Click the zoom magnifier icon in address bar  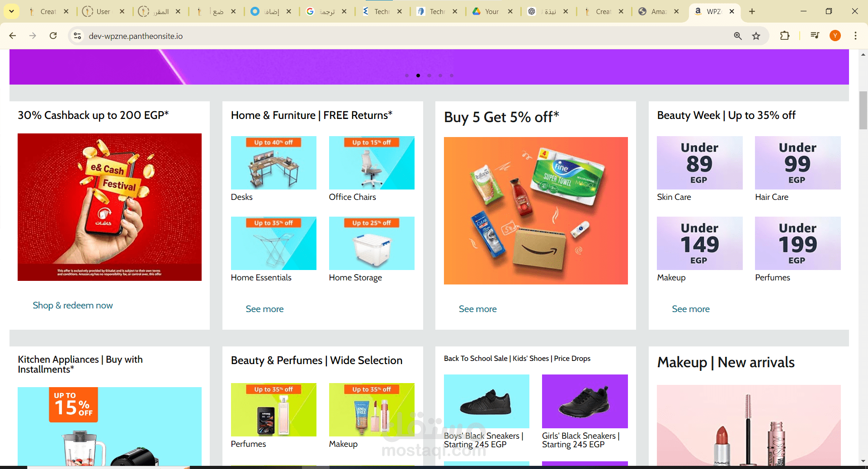[738, 36]
